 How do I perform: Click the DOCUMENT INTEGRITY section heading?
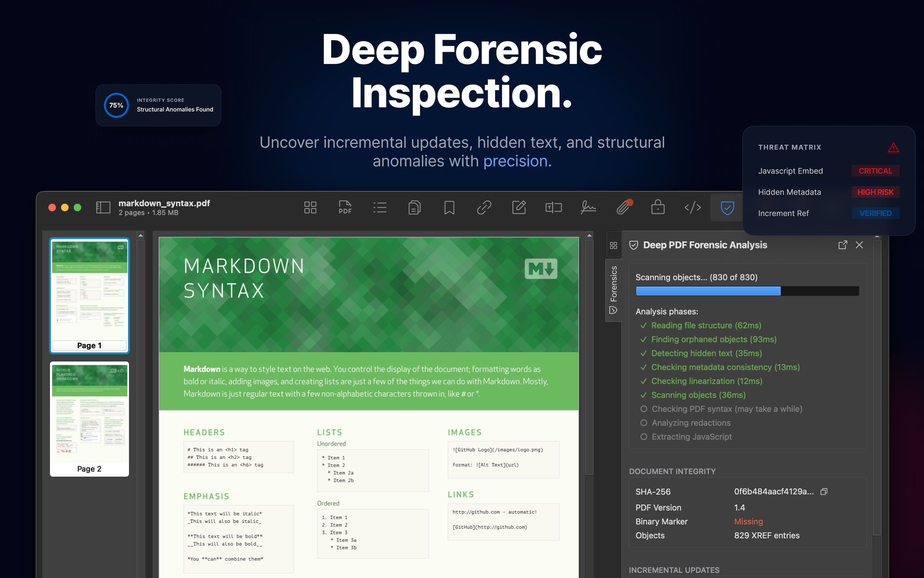pos(672,471)
